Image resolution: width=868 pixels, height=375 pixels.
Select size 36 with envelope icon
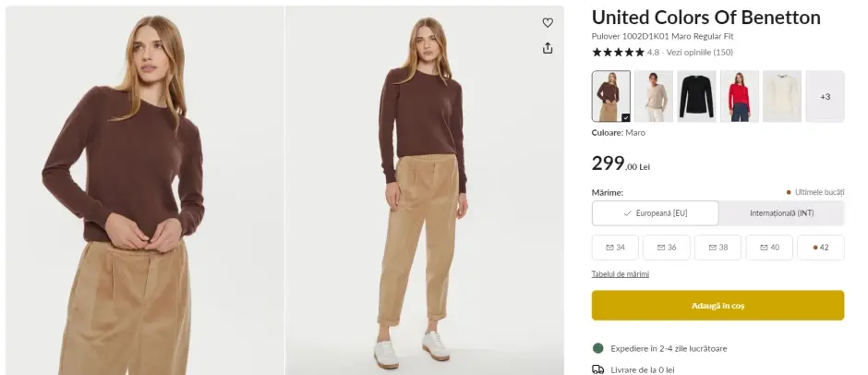pyautogui.click(x=667, y=248)
